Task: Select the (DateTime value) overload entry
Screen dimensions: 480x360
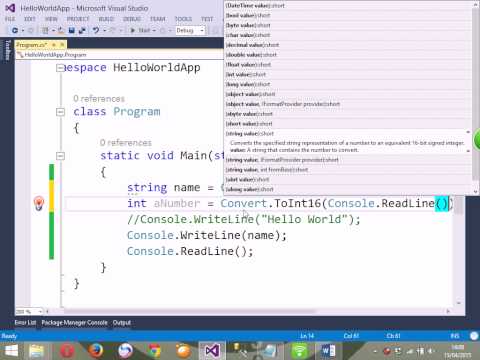Action: pos(348,6)
